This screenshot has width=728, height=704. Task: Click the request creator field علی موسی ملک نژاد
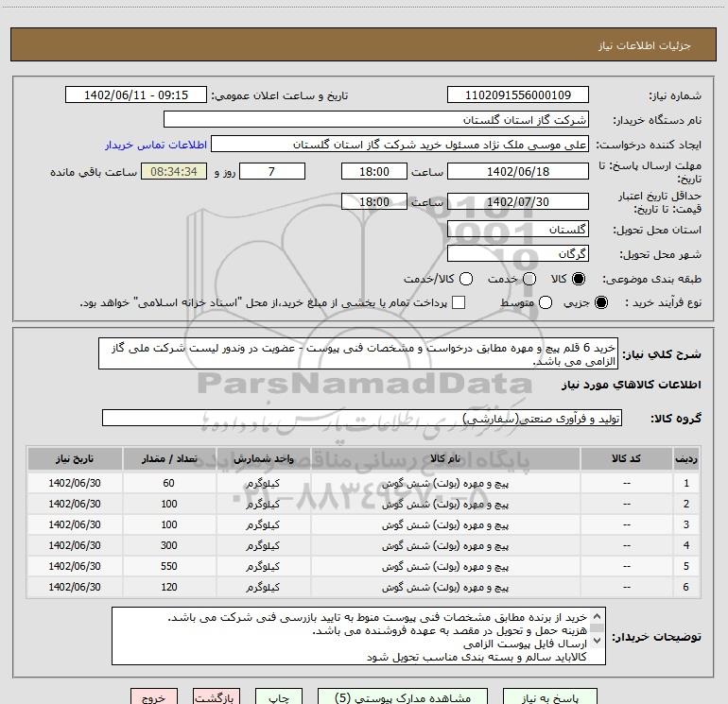click(400, 144)
